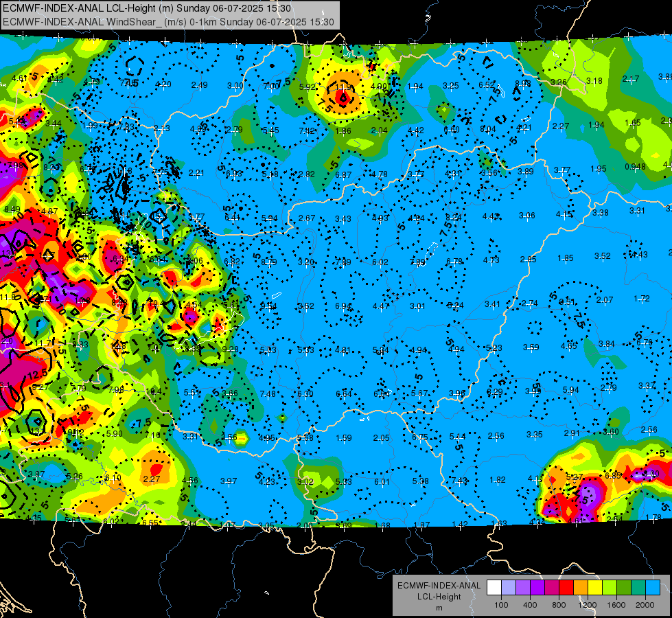Click the 2.07 wind shear value
The height and width of the screenshot is (618, 672).
[605, 300]
